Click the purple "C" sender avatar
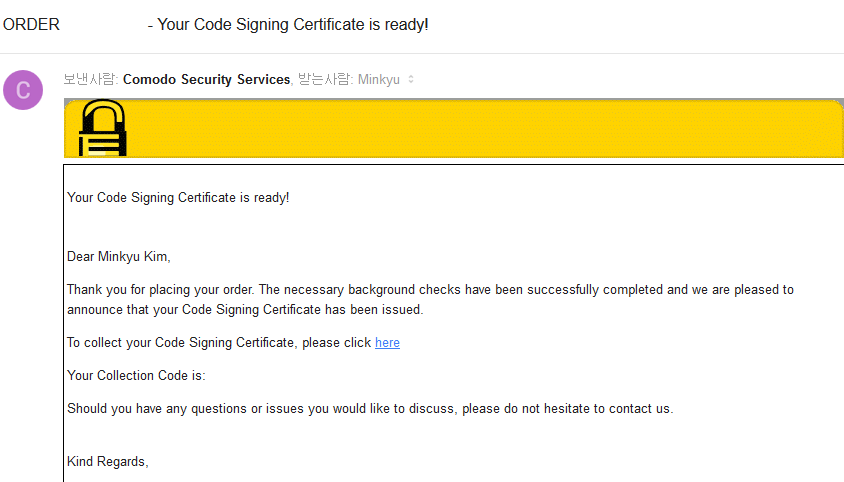This screenshot has width=844, height=482. tap(23, 90)
